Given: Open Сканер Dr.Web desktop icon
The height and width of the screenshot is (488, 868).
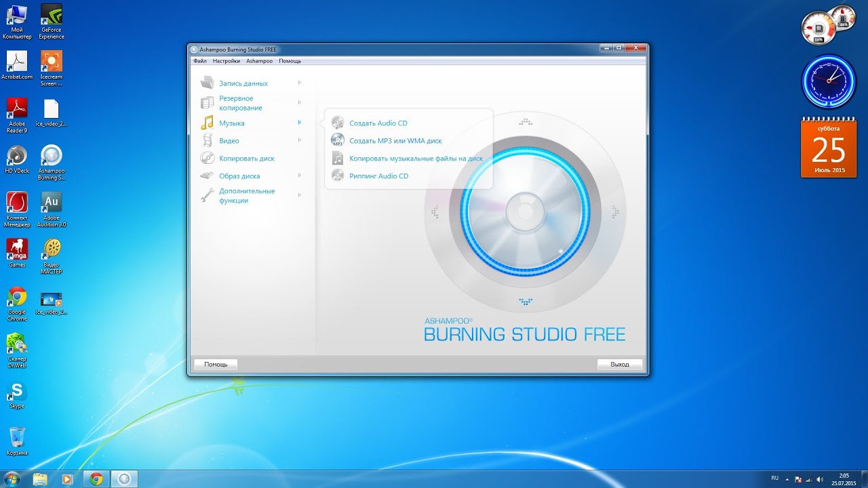Looking at the screenshot, I should 17,350.
